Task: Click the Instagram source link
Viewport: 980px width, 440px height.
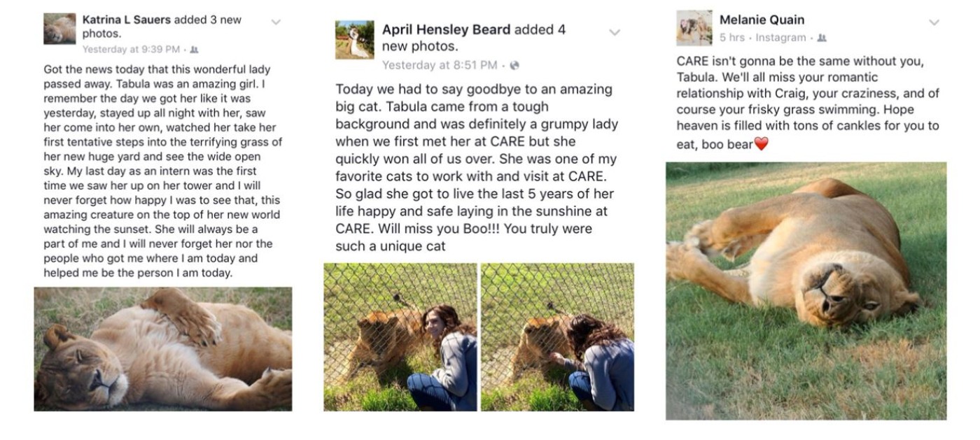Action: 780,38
